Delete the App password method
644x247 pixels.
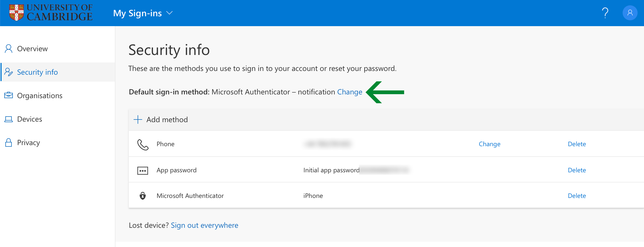(577, 170)
